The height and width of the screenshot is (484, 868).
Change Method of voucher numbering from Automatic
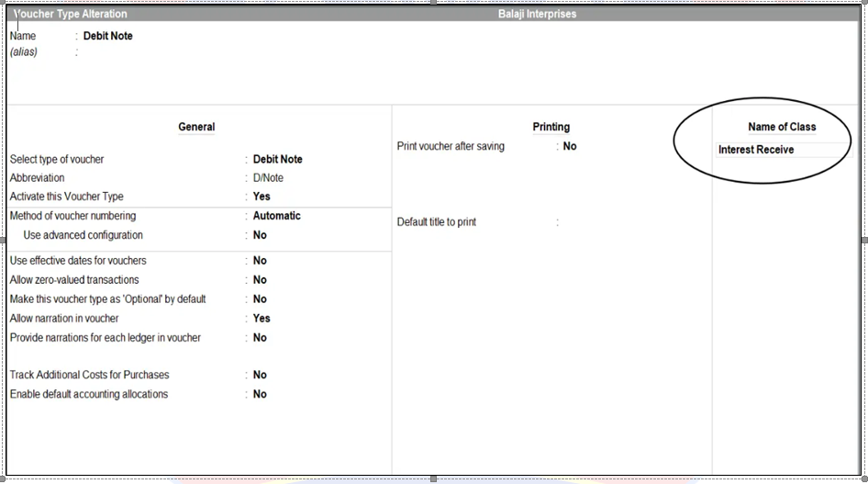pos(276,216)
